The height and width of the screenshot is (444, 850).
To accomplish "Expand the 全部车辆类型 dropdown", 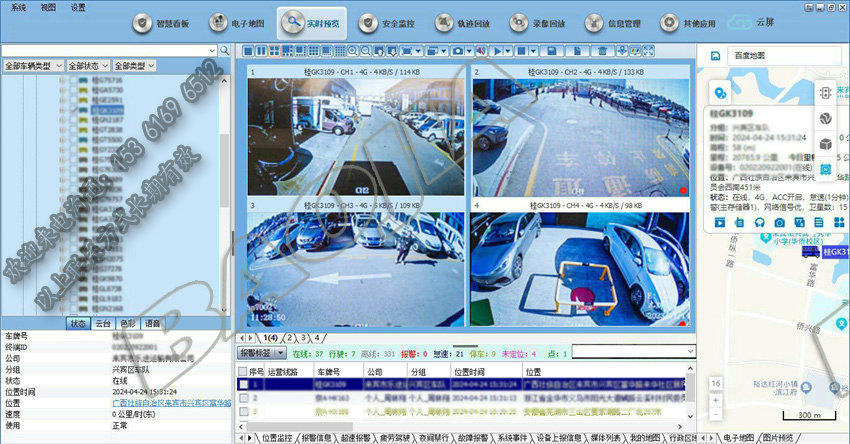I will click(x=34, y=65).
